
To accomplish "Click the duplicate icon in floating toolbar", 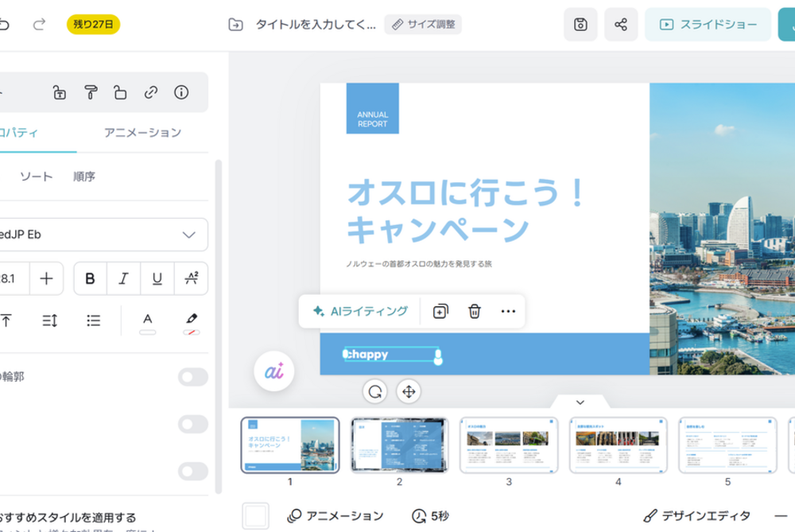I will pos(440,312).
